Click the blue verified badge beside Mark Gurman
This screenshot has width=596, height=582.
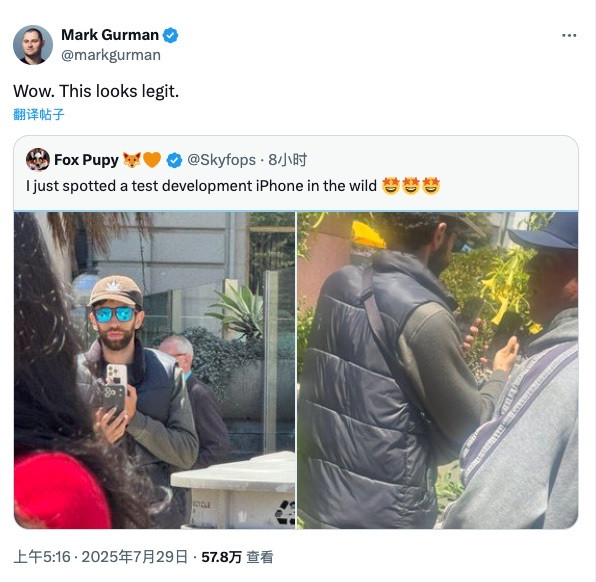pos(170,35)
